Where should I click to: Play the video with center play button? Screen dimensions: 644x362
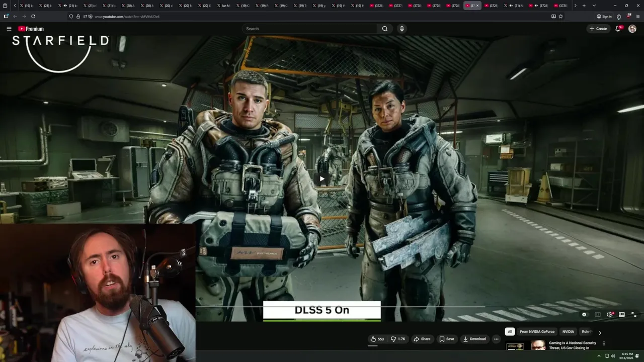322,178
